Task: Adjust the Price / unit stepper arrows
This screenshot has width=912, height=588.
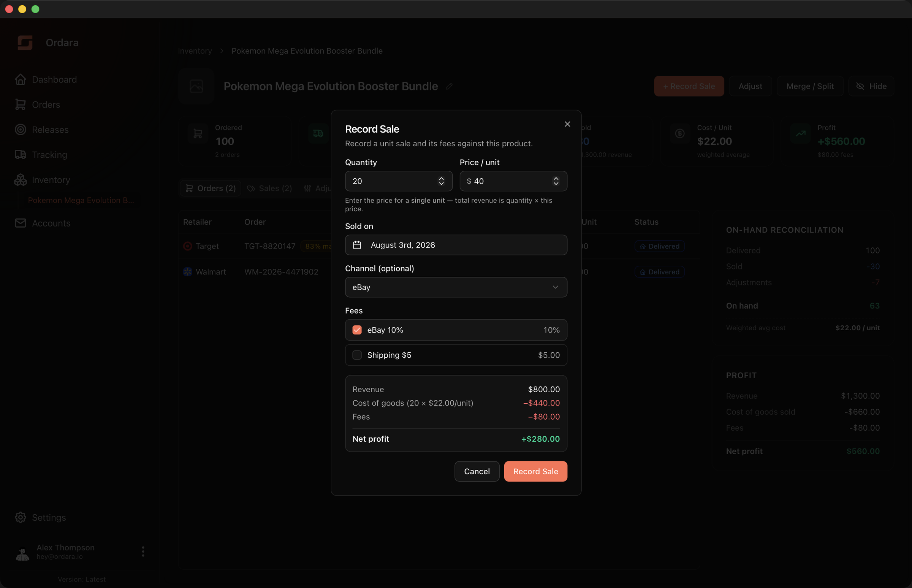Action: tap(556, 181)
